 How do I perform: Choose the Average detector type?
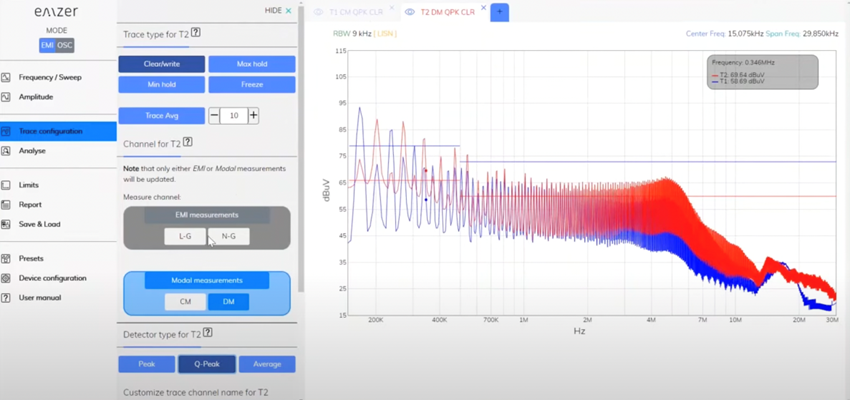coord(267,364)
